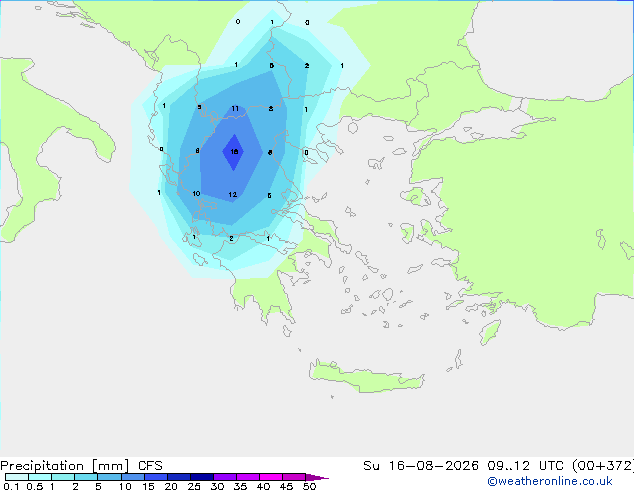Image resolution: width=634 pixels, height=490 pixels.
Task: Click the '50' legend tick label
Action: (309, 486)
